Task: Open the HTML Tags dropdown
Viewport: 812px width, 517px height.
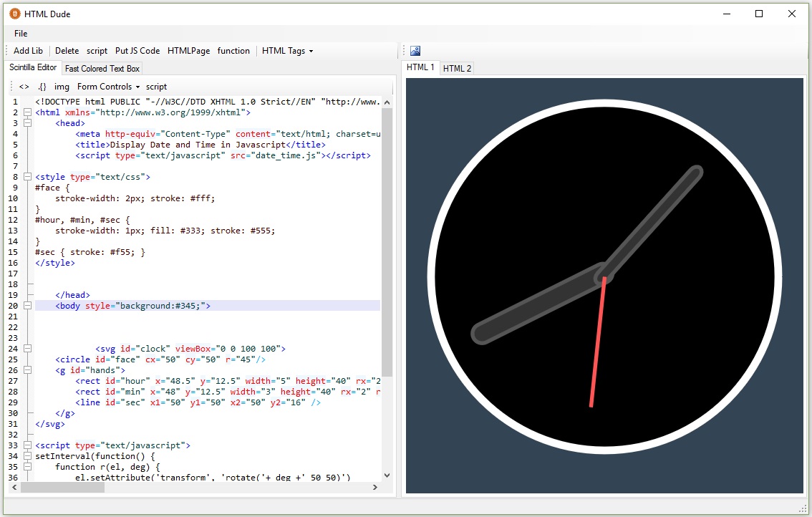Action: pyautogui.click(x=287, y=51)
